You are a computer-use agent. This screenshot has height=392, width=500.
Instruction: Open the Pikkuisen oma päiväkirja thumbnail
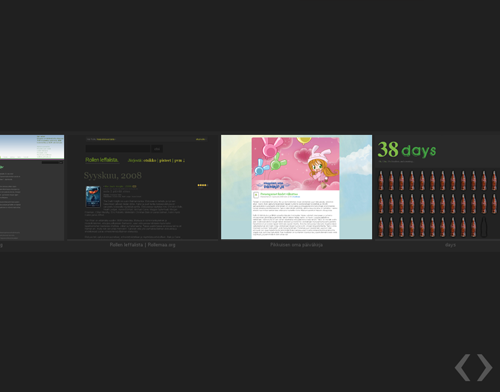tap(296, 187)
